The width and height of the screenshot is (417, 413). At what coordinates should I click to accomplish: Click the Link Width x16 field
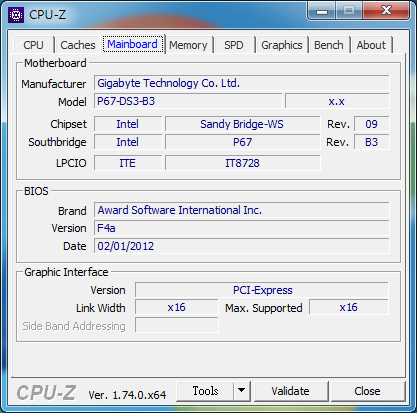click(177, 307)
